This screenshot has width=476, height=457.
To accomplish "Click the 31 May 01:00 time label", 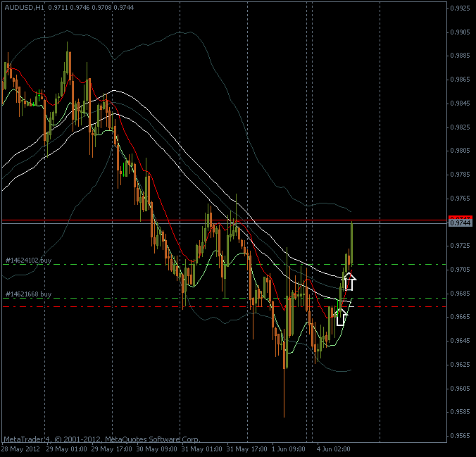I will coord(201,449).
